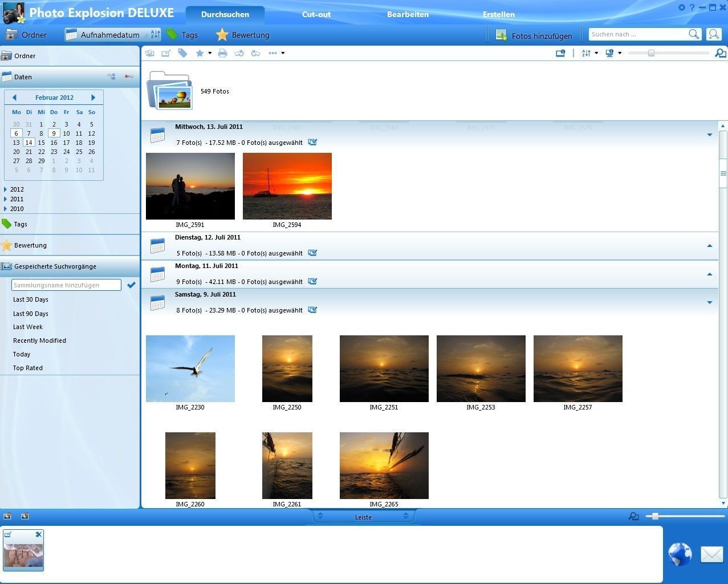Select the Last 30 Days saved search

(31, 299)
